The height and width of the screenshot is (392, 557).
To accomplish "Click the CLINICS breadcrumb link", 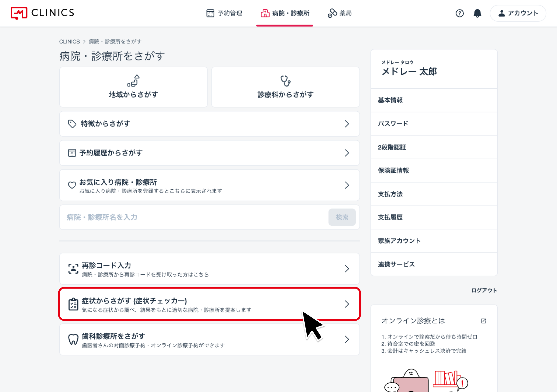I will [69, 42].
